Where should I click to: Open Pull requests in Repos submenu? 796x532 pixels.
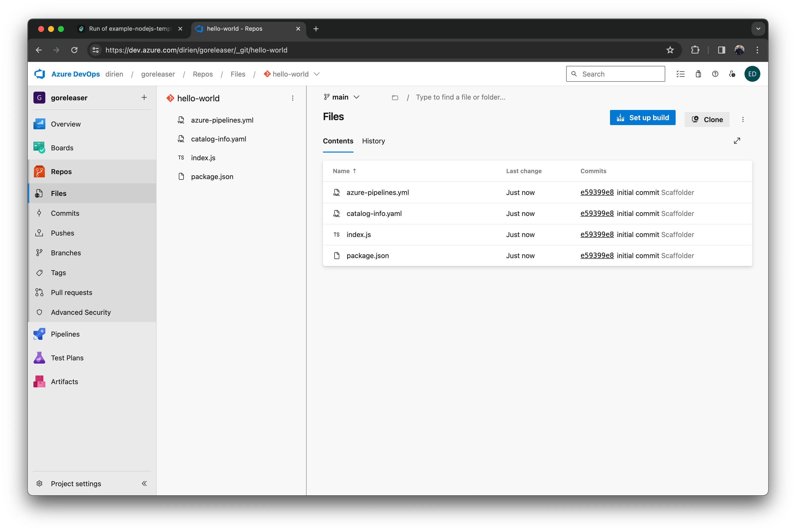click(x=71, y=293)
